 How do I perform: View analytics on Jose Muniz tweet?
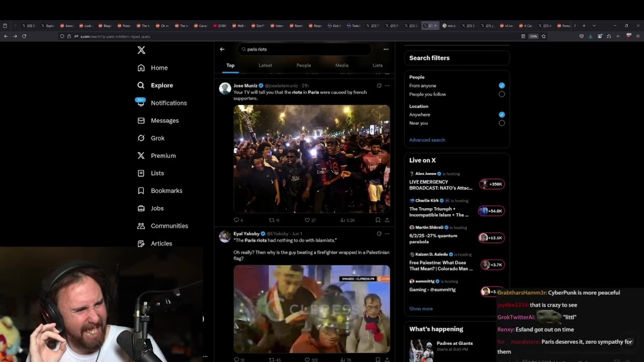pos(348,220)
